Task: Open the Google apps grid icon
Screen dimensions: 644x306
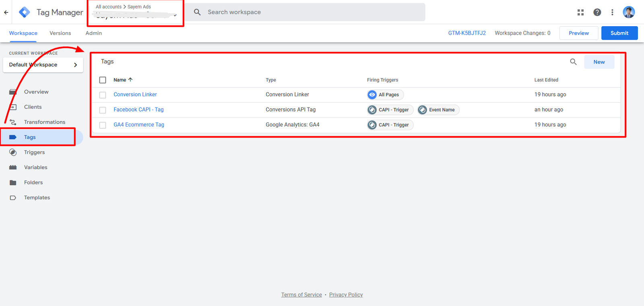Action: coord(580,12)
